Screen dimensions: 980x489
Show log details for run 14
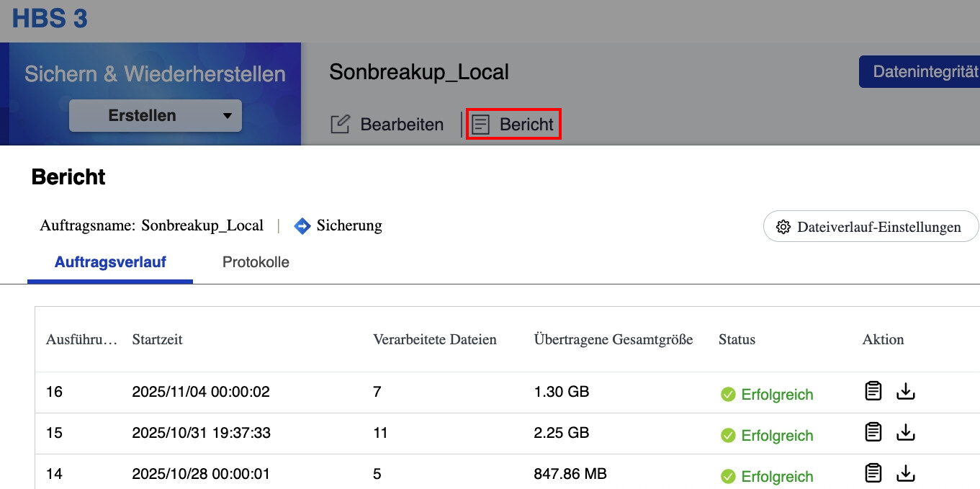(873, 474)
